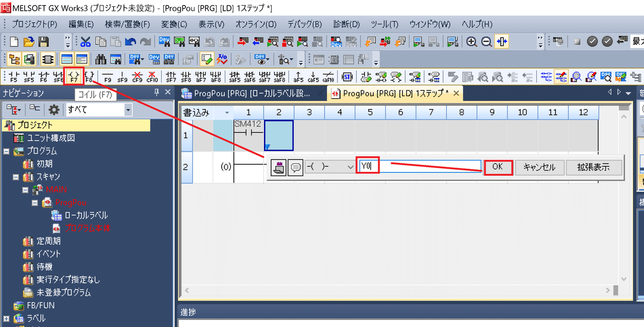644x327 pixels.
Task: Click the New project icon
Action: click(x=14, y=41)
